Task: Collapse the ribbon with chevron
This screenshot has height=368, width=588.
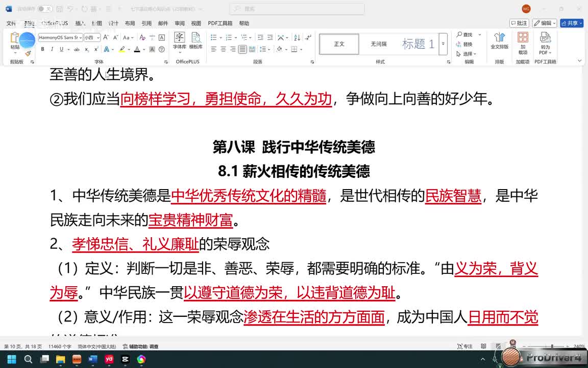Action: [x=580, y=61]
